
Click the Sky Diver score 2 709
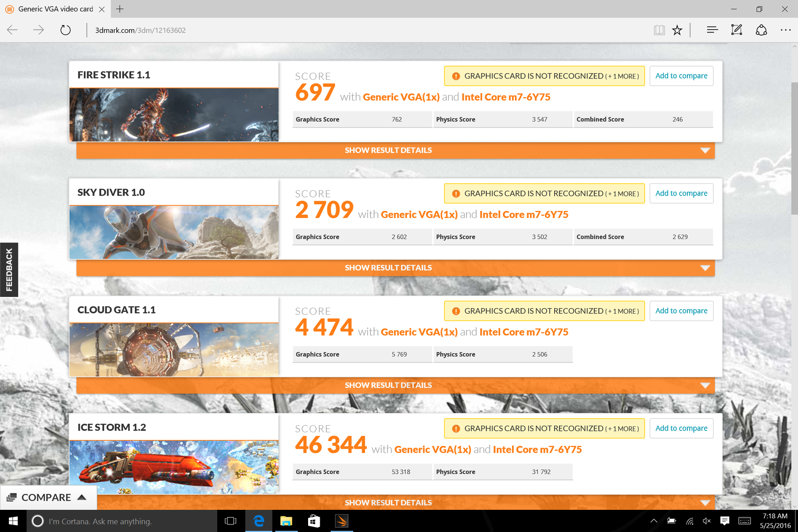(x=325, y=210)
